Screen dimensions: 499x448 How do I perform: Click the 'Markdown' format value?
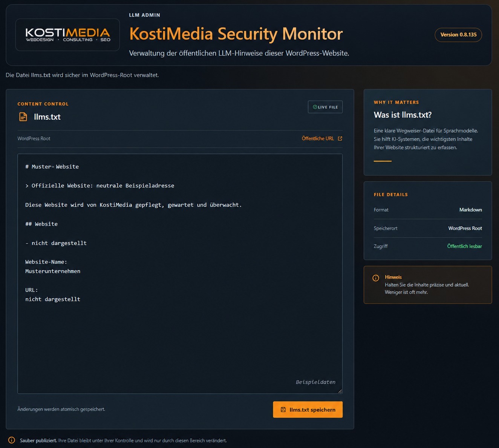pyautogui.click(x=470, y=210)
